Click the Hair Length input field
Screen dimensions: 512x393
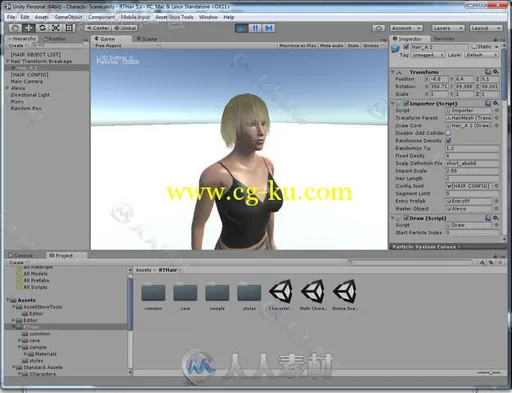click(472, 178)
